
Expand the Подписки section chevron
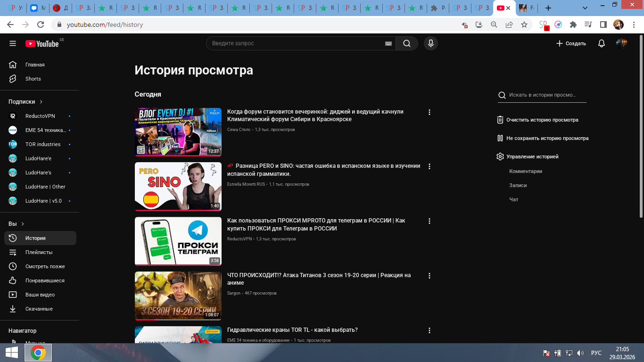click(x=41, y=102)
